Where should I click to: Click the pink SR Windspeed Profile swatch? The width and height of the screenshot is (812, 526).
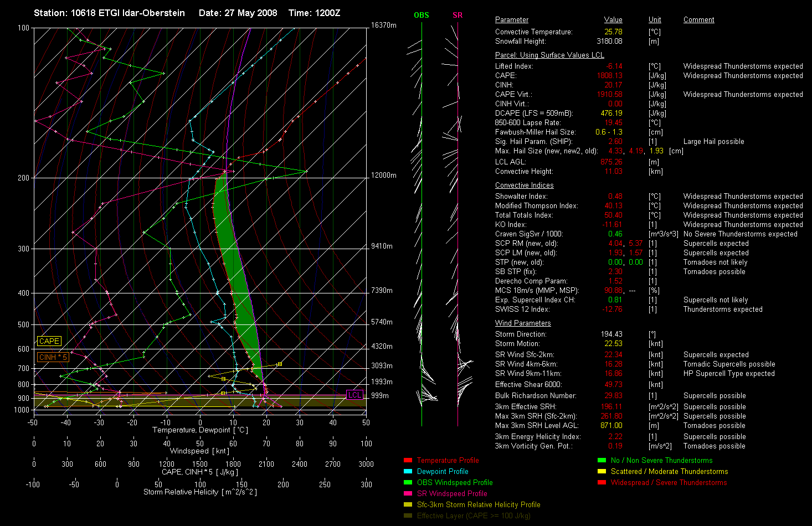click(x=408, y=494)
